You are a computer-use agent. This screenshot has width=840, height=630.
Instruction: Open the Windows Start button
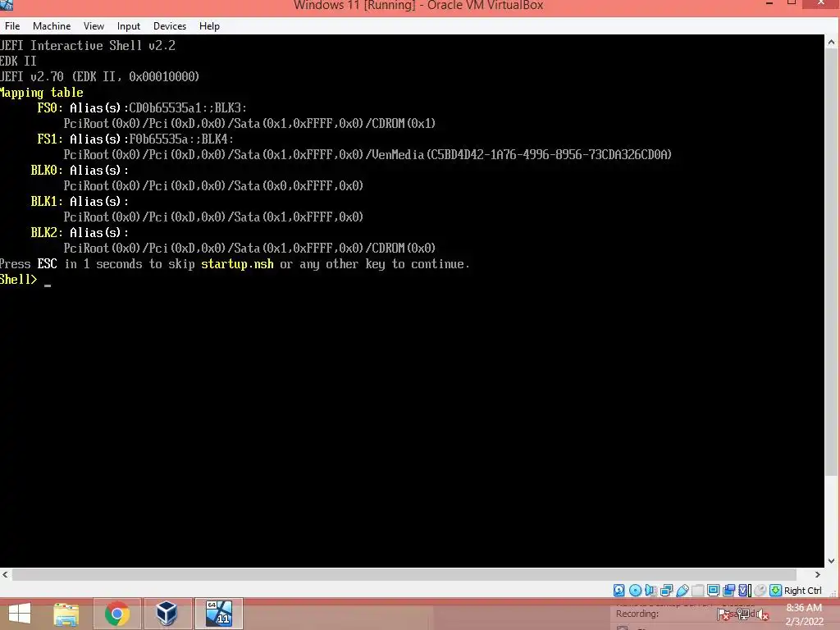20,614
